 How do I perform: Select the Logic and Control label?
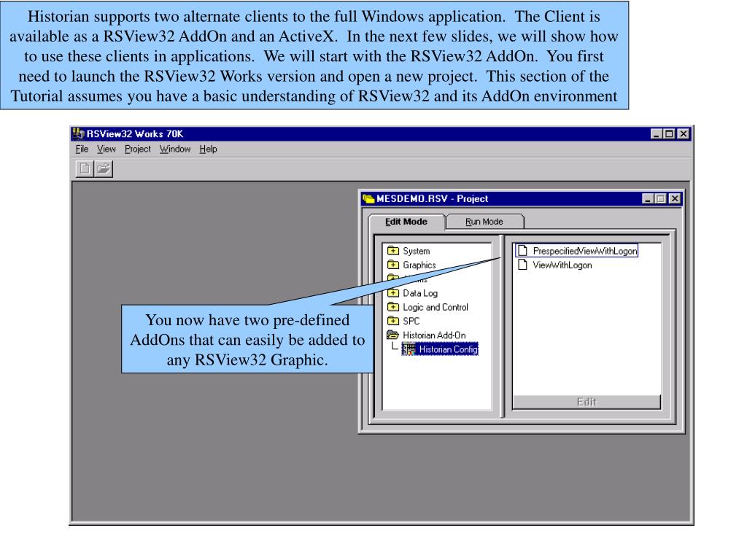pos(436,308)
